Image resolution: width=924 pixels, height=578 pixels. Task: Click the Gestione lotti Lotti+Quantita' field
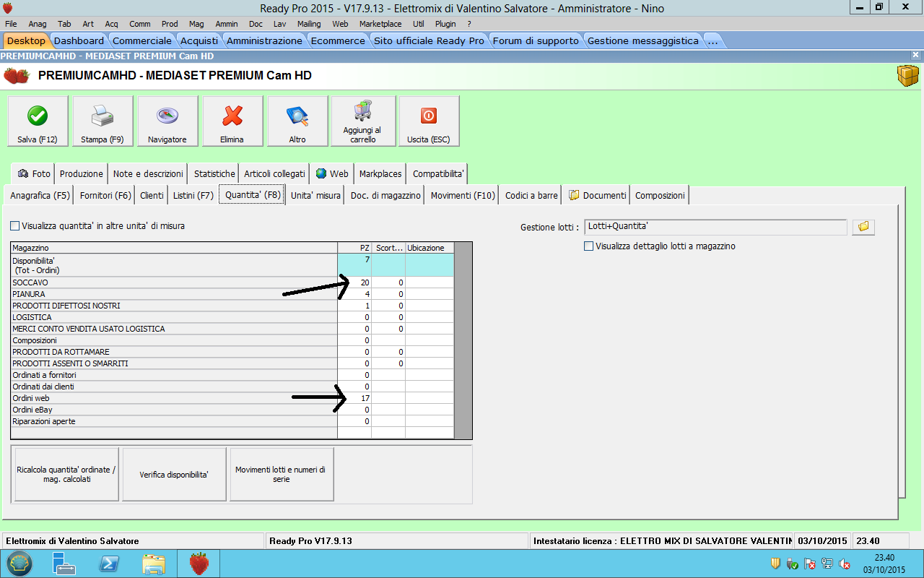715,227
